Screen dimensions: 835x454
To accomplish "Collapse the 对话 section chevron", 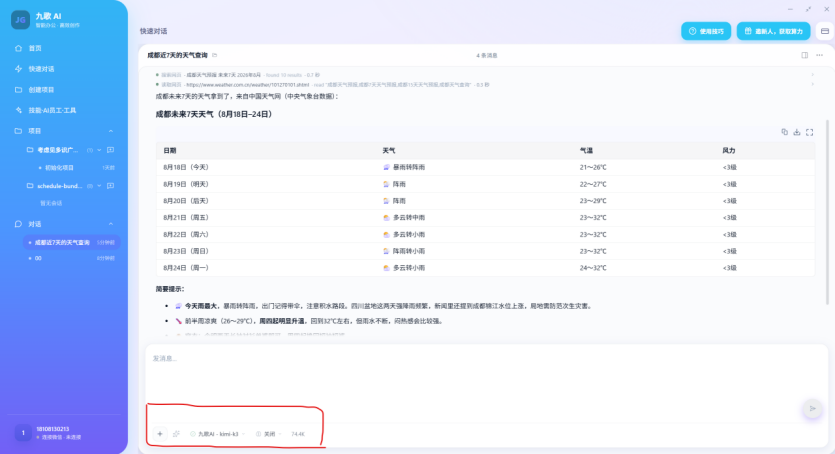I will pos(111,224).
